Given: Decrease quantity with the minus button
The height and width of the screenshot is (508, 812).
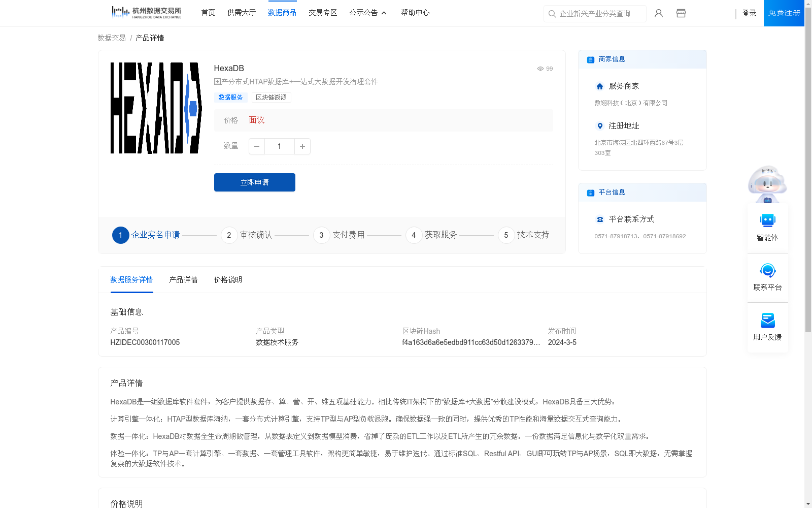Looking at the screenshot, I should (x=257, y=146).
